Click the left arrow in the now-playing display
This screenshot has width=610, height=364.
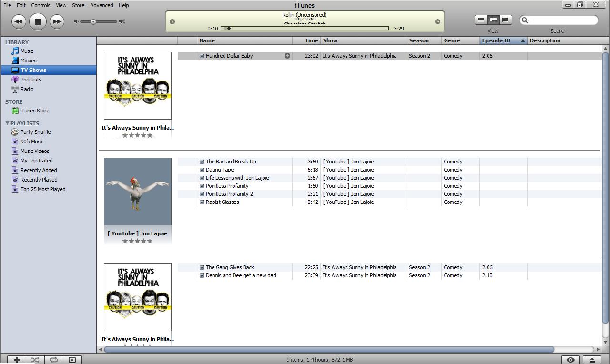click(x=172, y=21)
